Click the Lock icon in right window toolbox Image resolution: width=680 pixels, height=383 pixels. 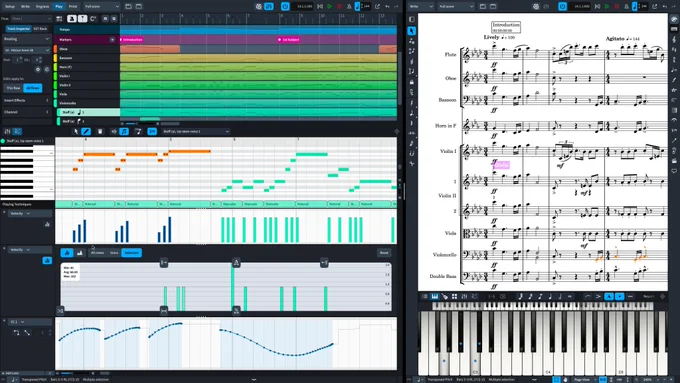click(x=412, y=82)
